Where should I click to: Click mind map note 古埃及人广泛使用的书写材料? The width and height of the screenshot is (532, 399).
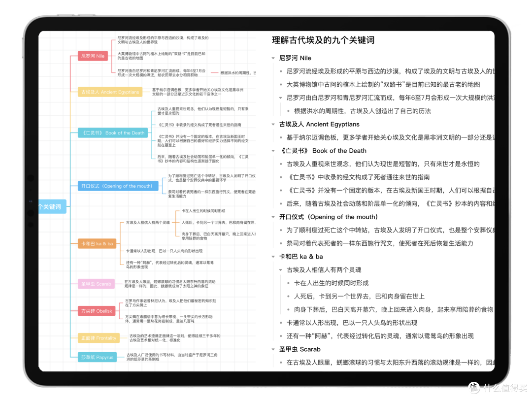click(172, 357)
